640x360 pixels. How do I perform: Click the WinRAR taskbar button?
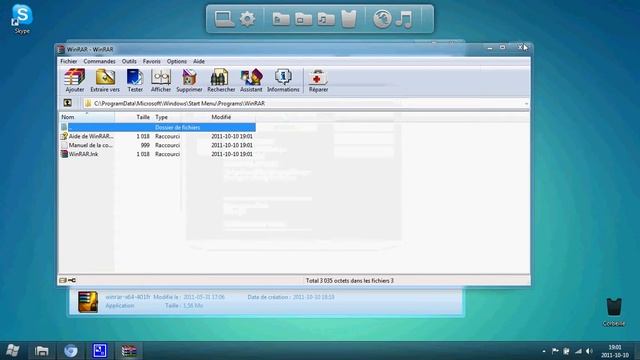click(x=129, y=351)
